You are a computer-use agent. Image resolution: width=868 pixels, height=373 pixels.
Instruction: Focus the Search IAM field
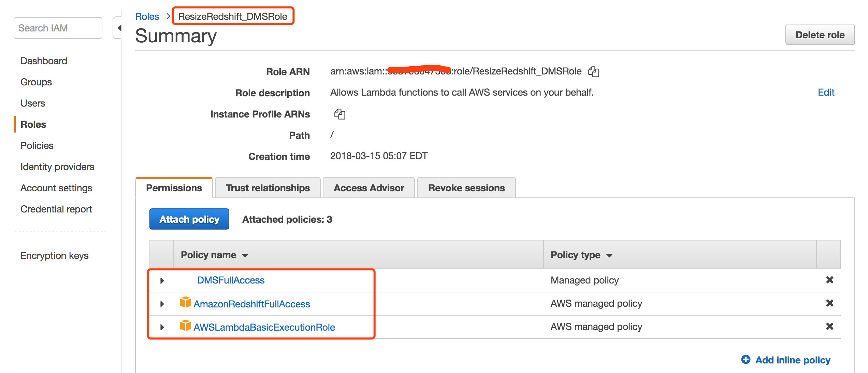point(58,28)
